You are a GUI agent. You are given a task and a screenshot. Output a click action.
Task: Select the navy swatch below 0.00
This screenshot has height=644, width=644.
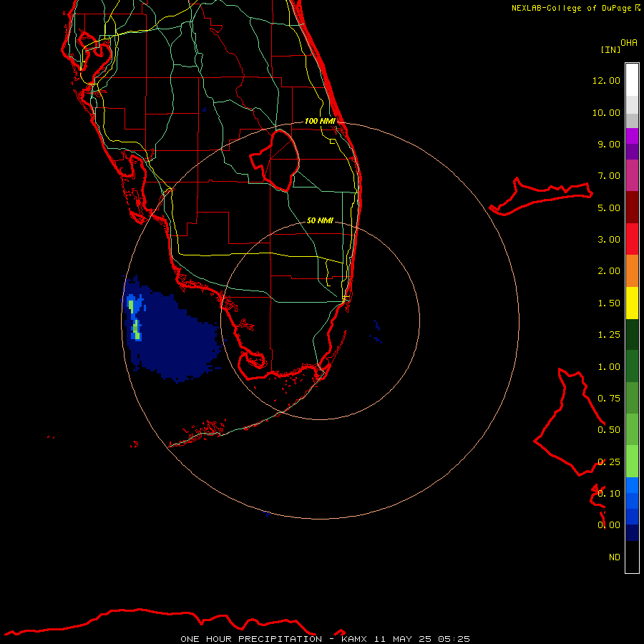[632, 532]
